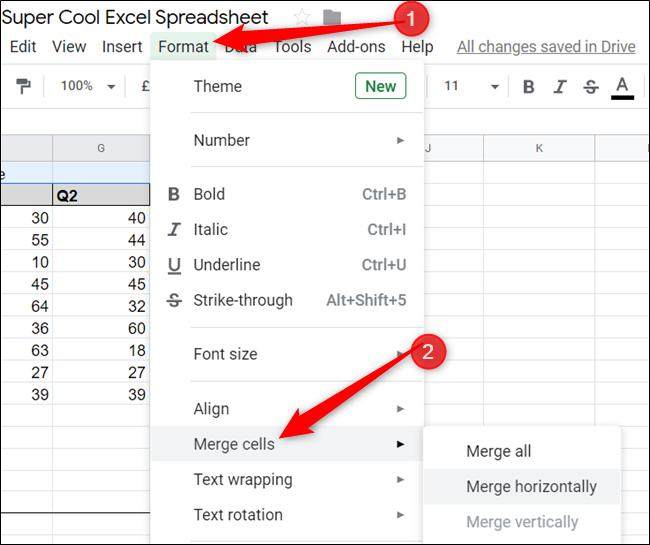Open the View menu
The image size is (650, 545).
click(69, 46)
